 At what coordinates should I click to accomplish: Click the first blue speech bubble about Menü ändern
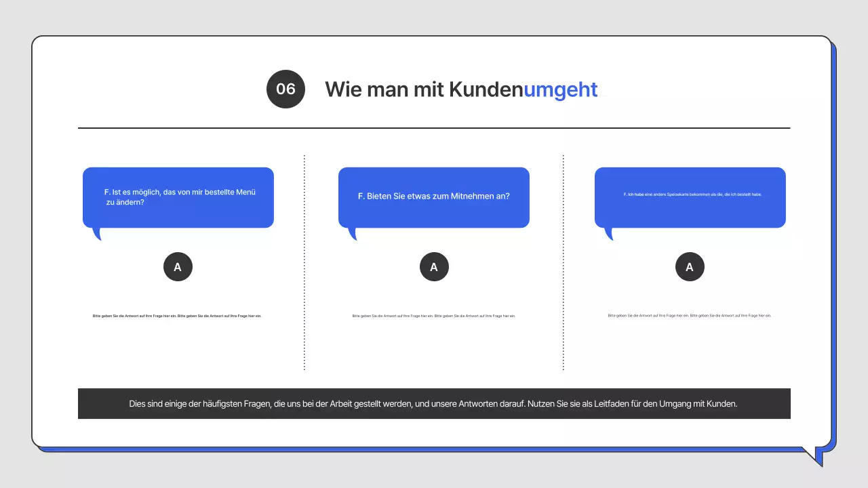pyautogui.click(x=178, y=197)
